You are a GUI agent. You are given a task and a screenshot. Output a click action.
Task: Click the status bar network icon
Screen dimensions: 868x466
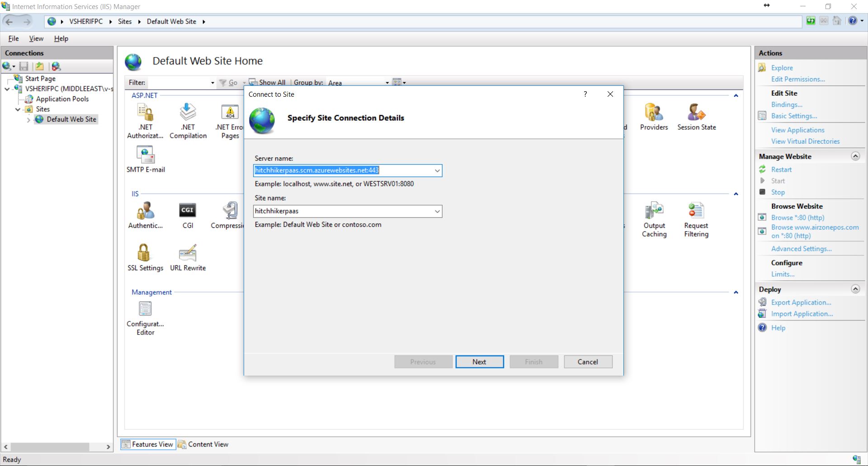tap(857, 459)
